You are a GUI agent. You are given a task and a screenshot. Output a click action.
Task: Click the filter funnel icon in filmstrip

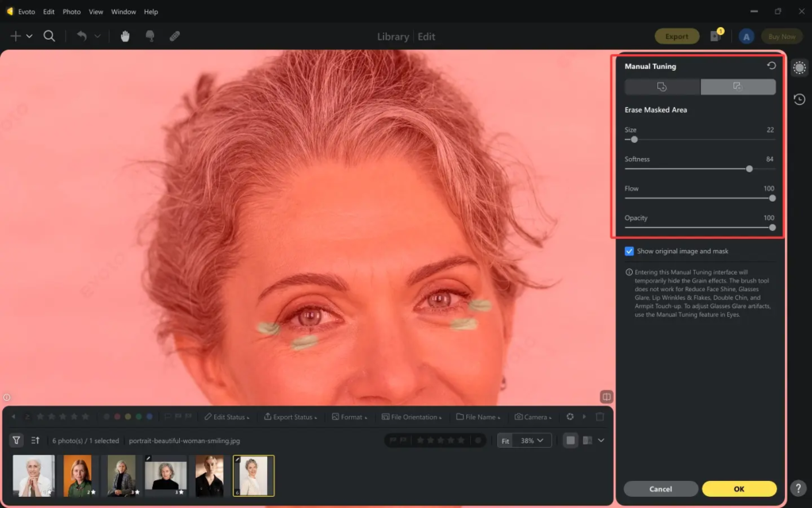(16, 441)
